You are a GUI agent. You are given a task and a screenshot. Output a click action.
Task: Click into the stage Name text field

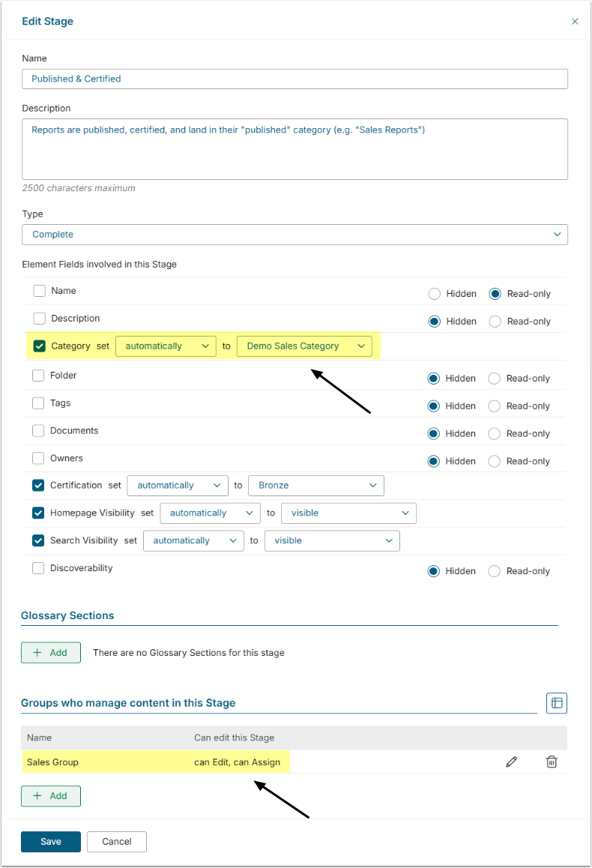coord(295,79)
